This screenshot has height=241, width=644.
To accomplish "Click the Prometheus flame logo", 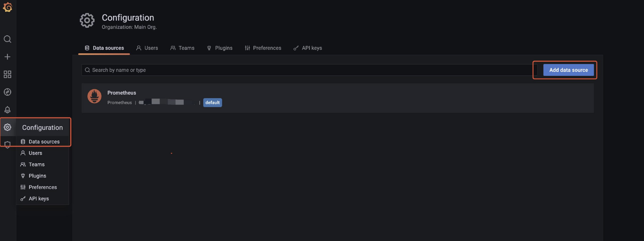I will tap(94, 96).
